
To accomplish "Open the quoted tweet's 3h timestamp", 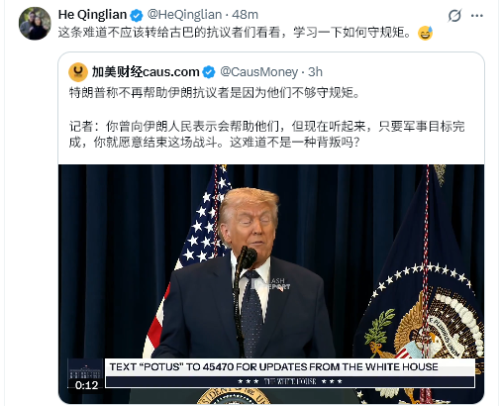I will click(315, 72).
